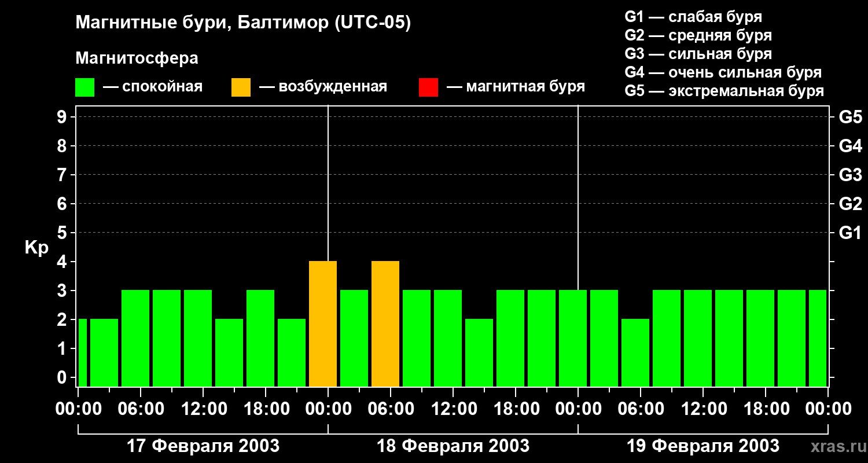Click the date label '19 Февраля 2003'
The image size is (868, 463).
[x=703, y=446]
